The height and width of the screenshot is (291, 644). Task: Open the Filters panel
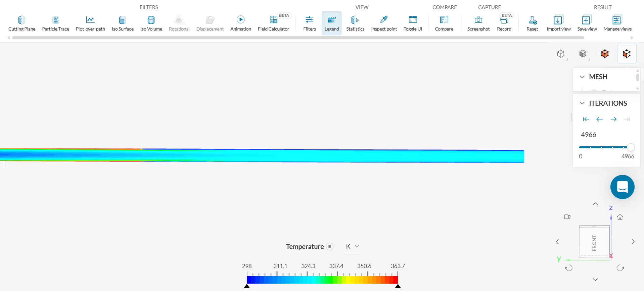click(310, 23)
